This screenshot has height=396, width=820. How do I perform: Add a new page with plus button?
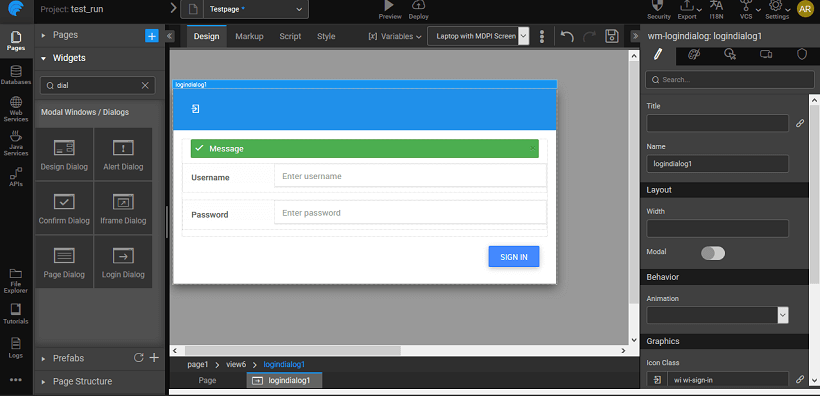152,36
